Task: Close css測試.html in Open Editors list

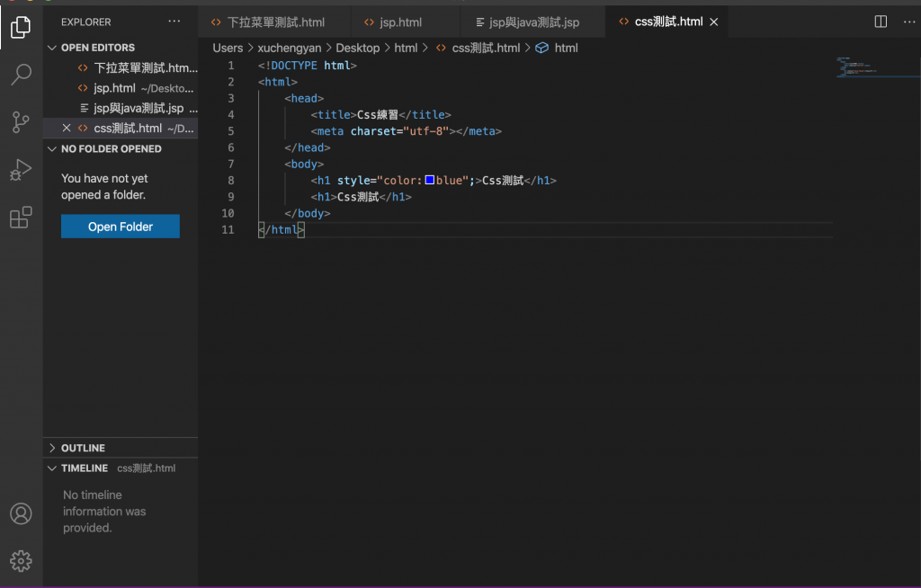Action: (67, 128)
